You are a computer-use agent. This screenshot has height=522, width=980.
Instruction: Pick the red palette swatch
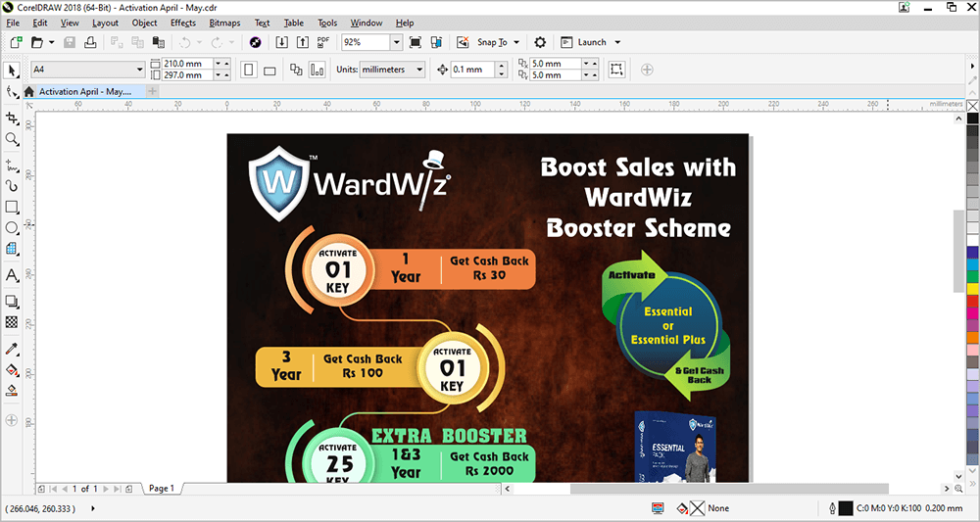[973, 301]
